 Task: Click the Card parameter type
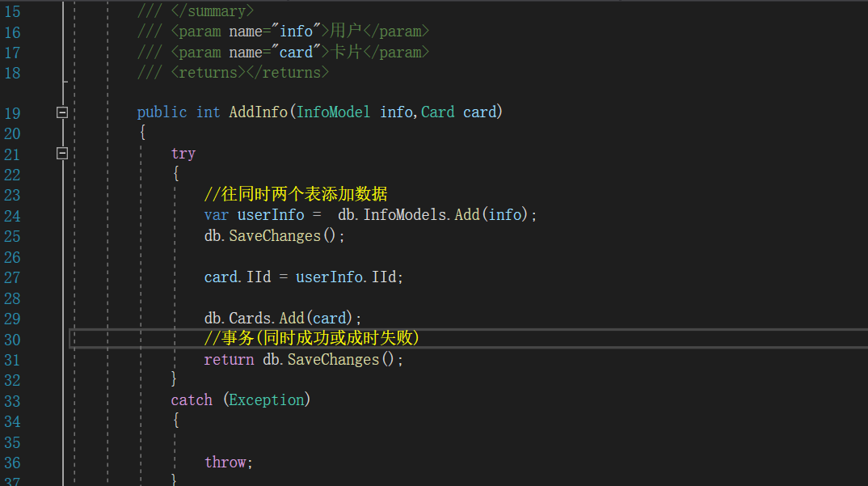click(437, 112)
